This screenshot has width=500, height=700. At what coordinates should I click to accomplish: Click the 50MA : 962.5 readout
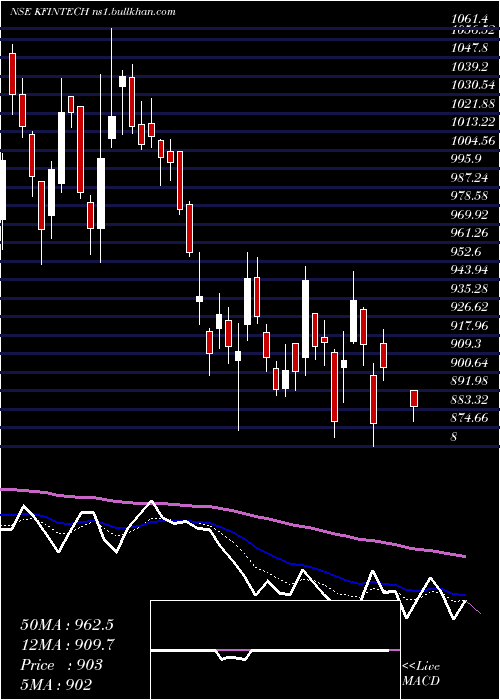point(67,625)
